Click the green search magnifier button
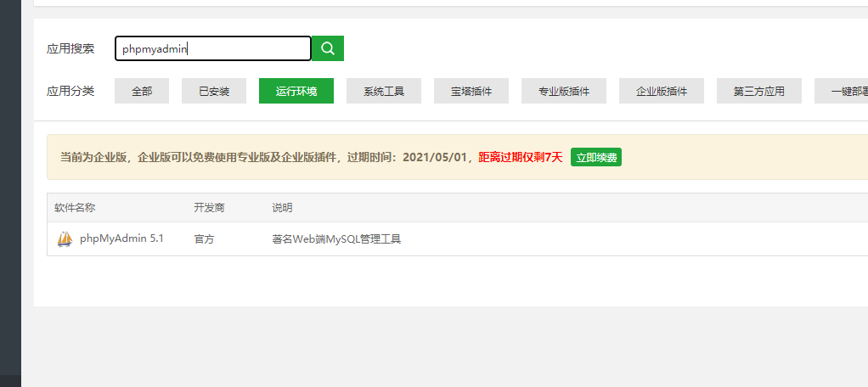The height and width of the screenshot is (387, 868). coord(328,48)
